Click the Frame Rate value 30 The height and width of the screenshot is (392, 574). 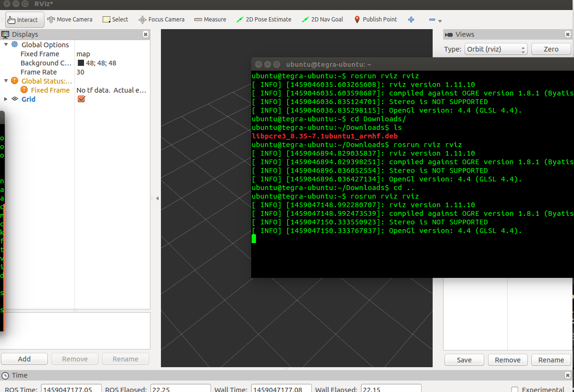80,72
